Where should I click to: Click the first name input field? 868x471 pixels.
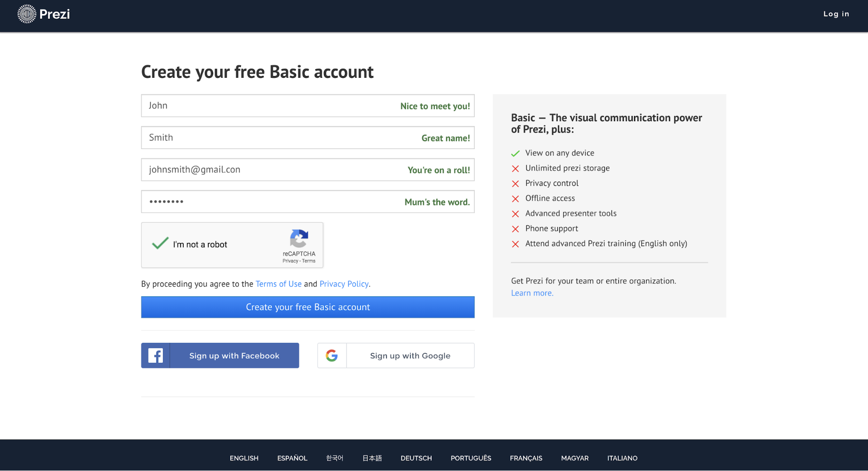point(308,106)
